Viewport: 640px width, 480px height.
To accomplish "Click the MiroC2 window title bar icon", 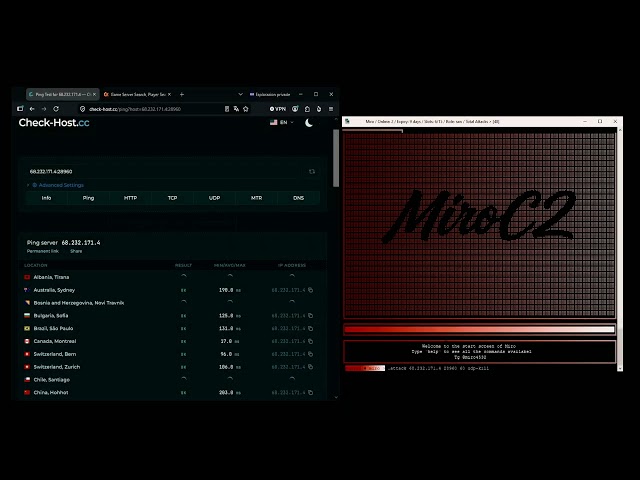I will [x=347, y=121].
